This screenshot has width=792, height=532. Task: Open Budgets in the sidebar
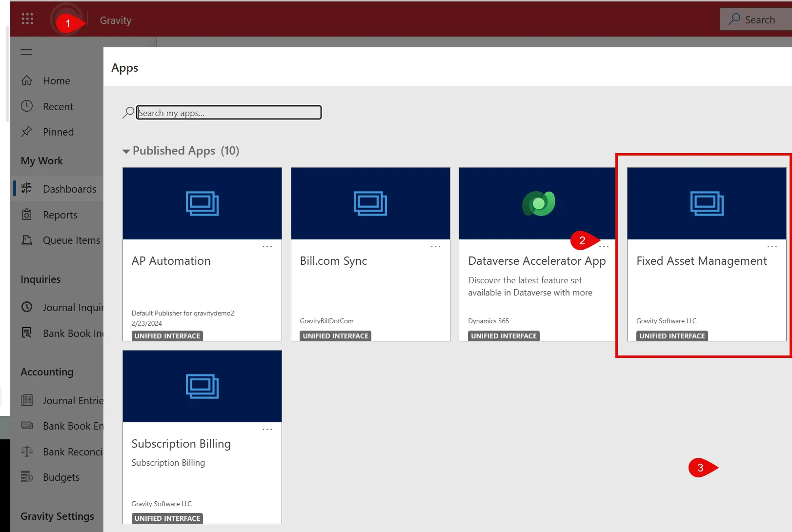click(61, 477)
